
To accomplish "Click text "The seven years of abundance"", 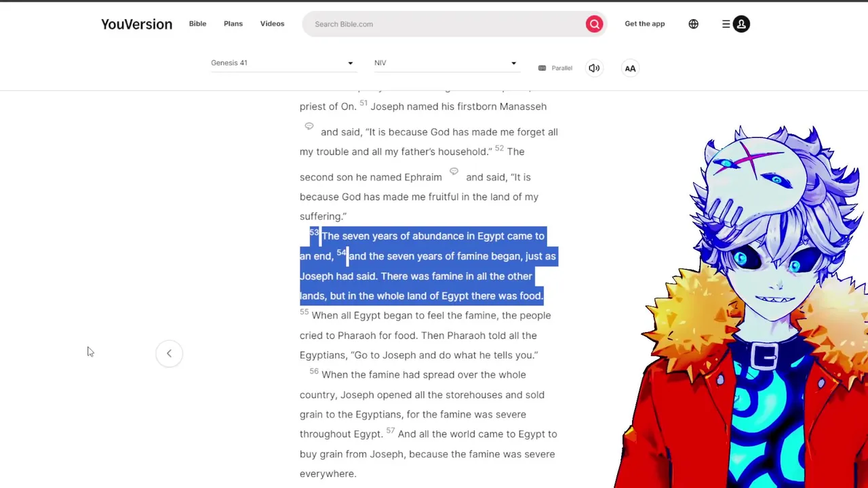I will (392, 236).
